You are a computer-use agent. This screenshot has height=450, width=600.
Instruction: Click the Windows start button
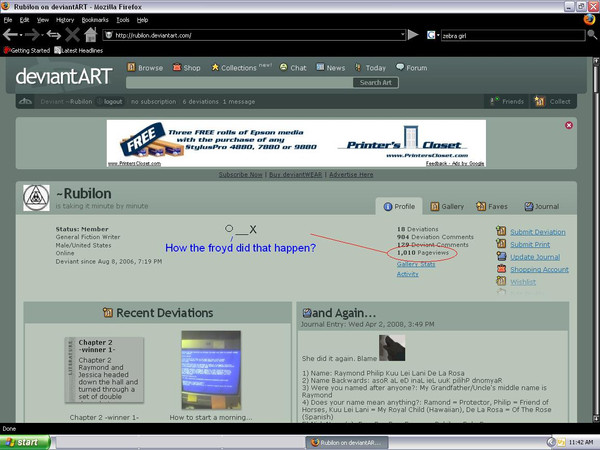[x=25, y=442]
